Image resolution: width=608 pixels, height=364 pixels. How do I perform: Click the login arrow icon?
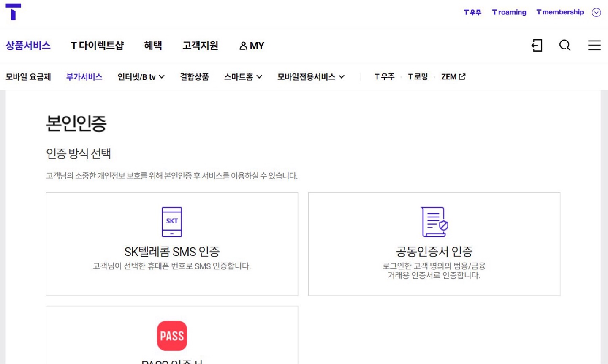537,46
